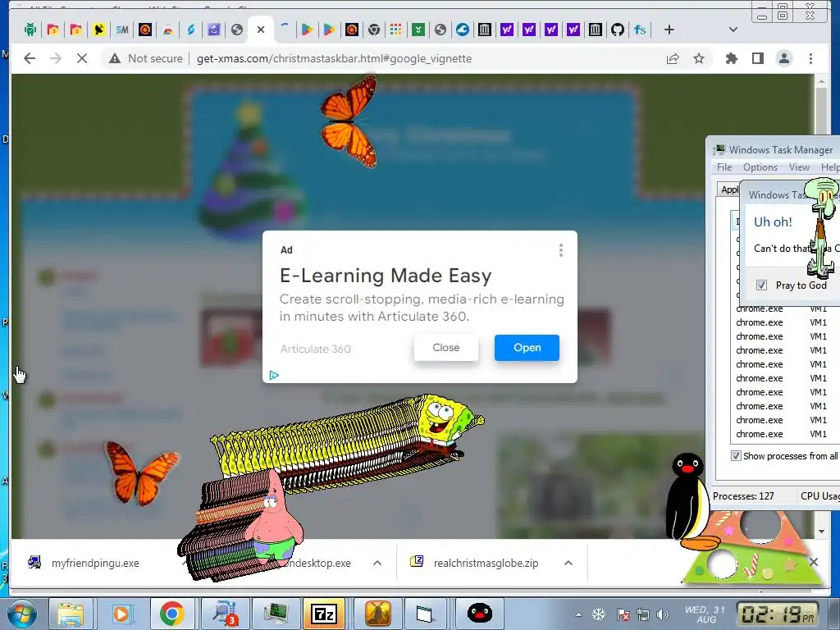This screenshot has height=630, width=840.
Task: Click the snowflake tray icon
Action: [598, 614]
